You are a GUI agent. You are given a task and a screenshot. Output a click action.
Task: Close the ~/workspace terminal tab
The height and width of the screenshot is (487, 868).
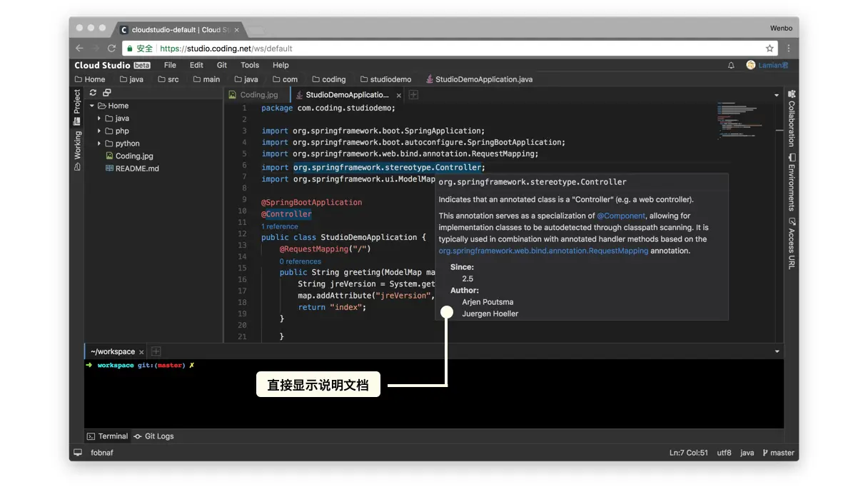[x=141, y=352]
